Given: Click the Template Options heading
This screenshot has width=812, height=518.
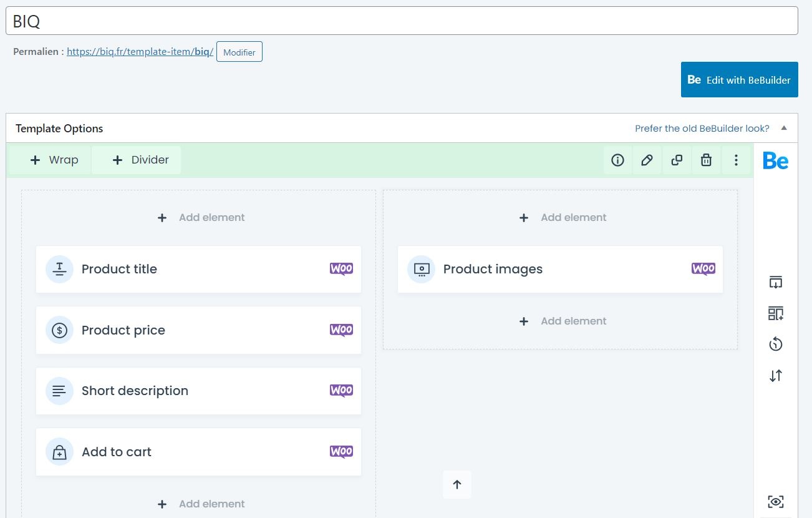Looking at the screenshot, I should point(59,129).
